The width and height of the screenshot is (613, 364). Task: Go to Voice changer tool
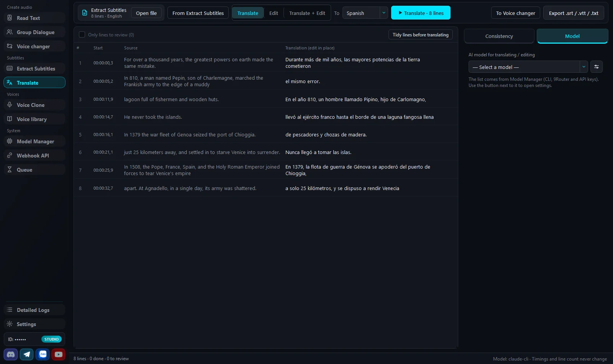pos(34,46)
